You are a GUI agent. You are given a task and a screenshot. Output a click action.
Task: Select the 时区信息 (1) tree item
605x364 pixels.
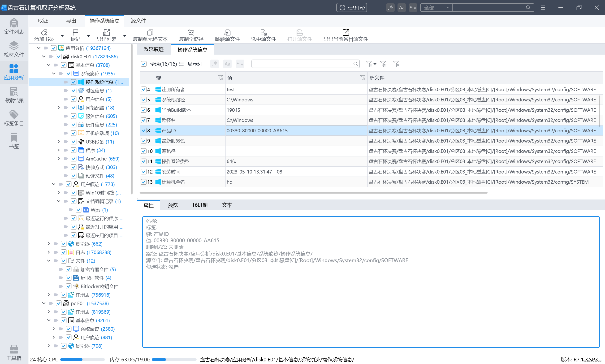pyautogui.click(x=98, y=91)
